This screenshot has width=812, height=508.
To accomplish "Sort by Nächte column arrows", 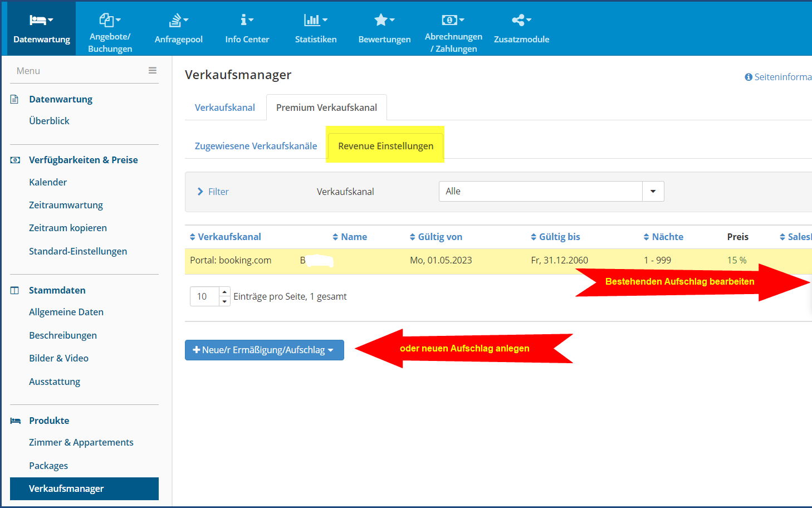I will click(x=646, y=237).
